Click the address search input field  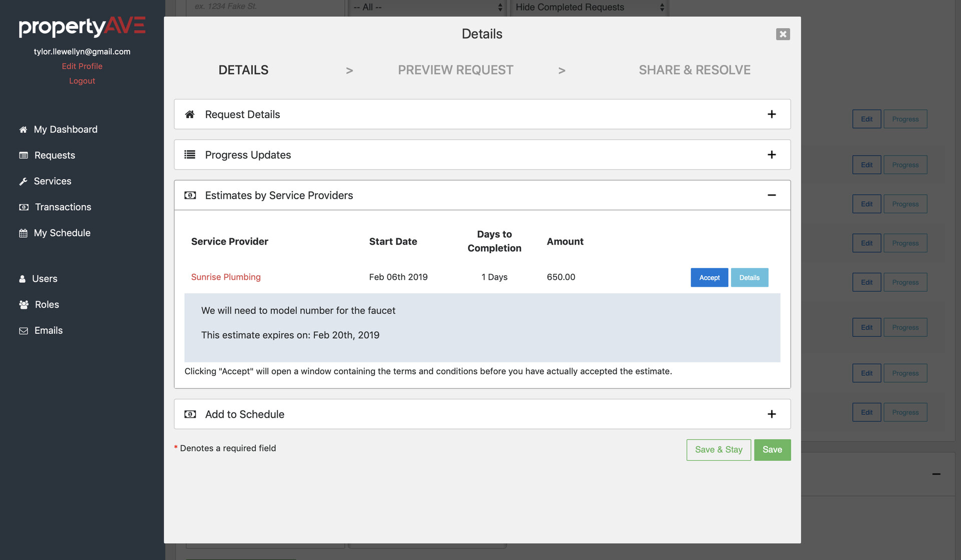[x=263, y=6]
